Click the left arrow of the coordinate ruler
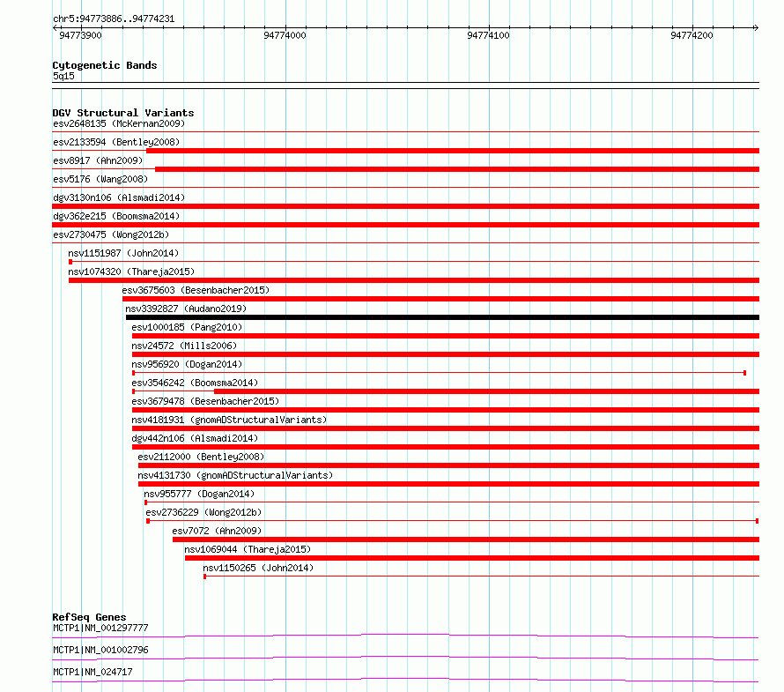Screen dimensions: 784x692 tap(55, 27)
